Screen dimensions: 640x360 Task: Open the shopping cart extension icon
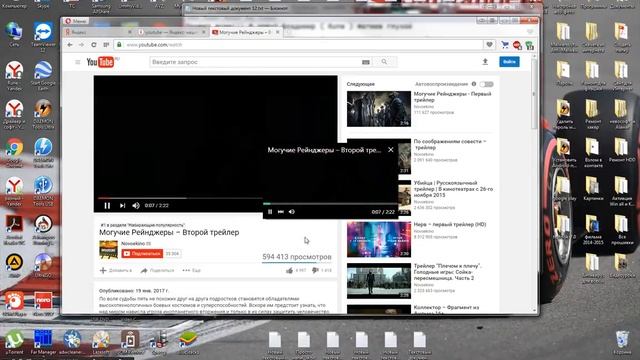pyautogui.click(x=505, y=45)
